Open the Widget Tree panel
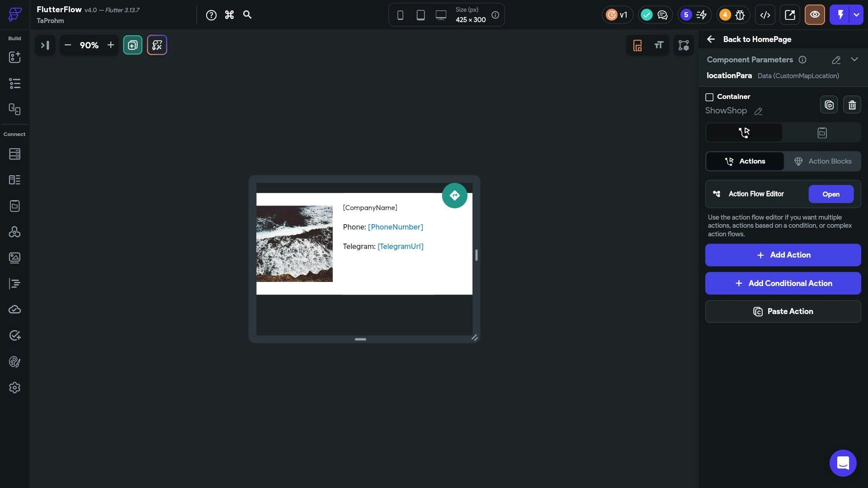The height and width of the screenshot is (488, 868). coord(14,84)
